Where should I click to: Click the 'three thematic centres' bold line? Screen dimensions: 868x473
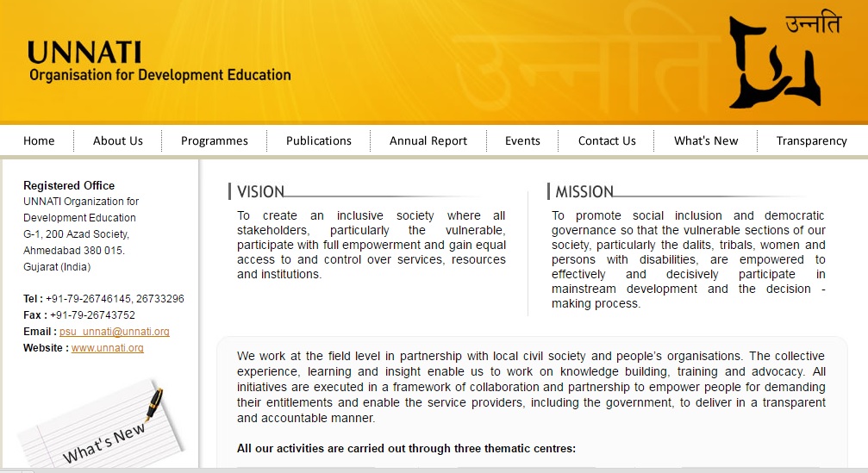pos(406,448)
